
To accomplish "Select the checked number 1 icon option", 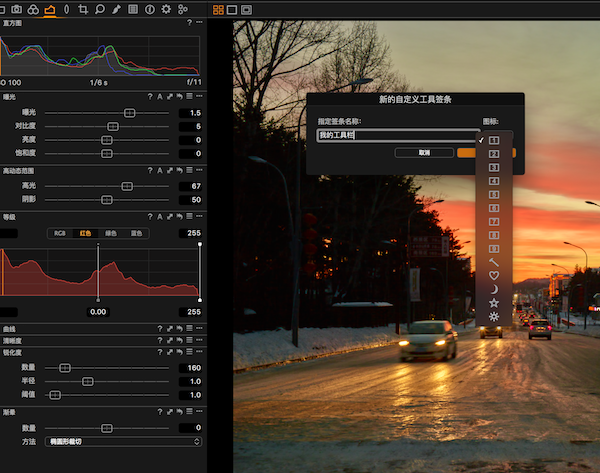I will pyautogui.click(x=493, y=140).
